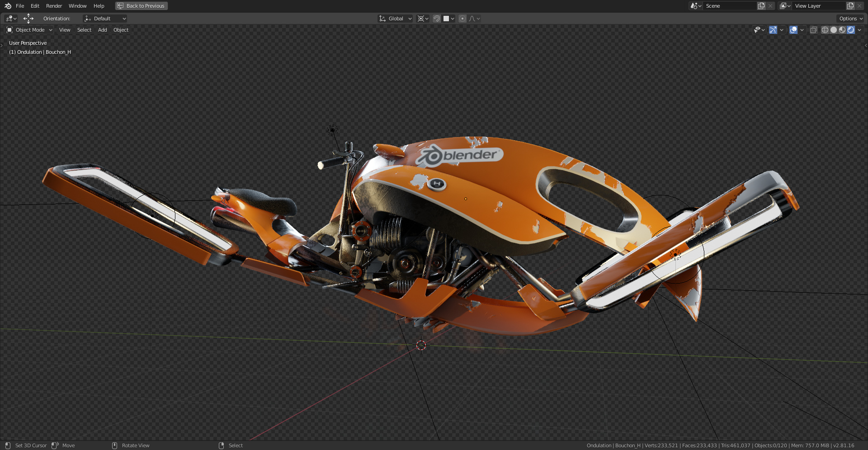Click the Select mouse icon in status bar
868x450 pixels.
click(x=221, y=445)
